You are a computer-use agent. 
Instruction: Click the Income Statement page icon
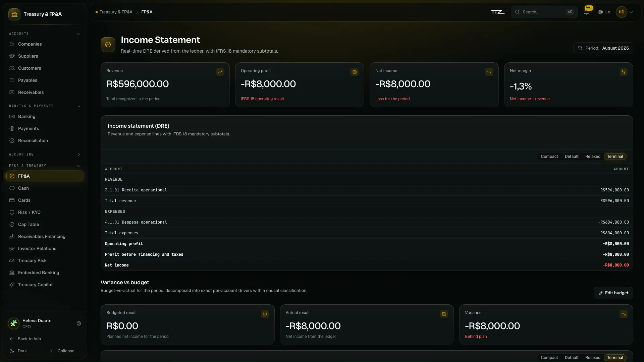click(x=108, y=45)
